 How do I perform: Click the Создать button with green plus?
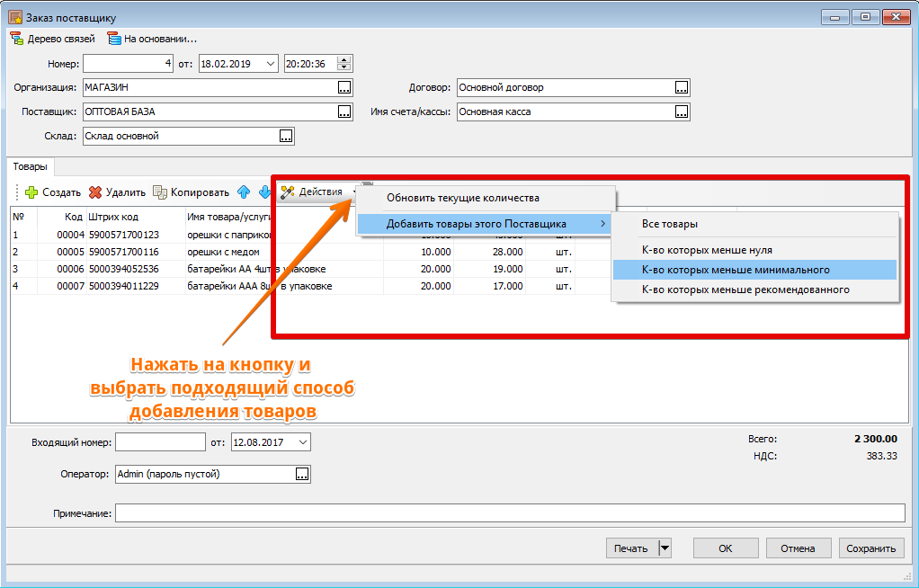(x=53, y=192)
